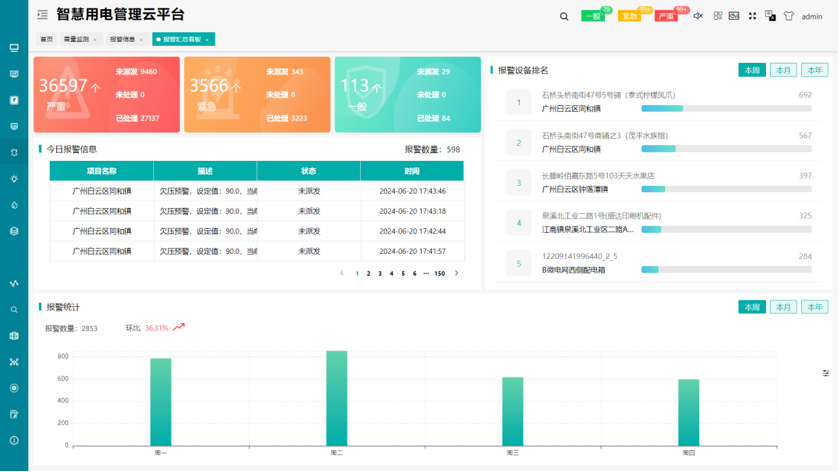Screen dimensions: 839x472
Task: Go to page 2 of the alarm table
Action: coord(368,273)
